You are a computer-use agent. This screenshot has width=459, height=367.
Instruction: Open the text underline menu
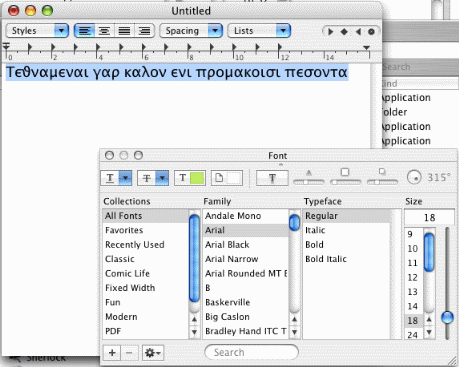[x=116, y=178]
